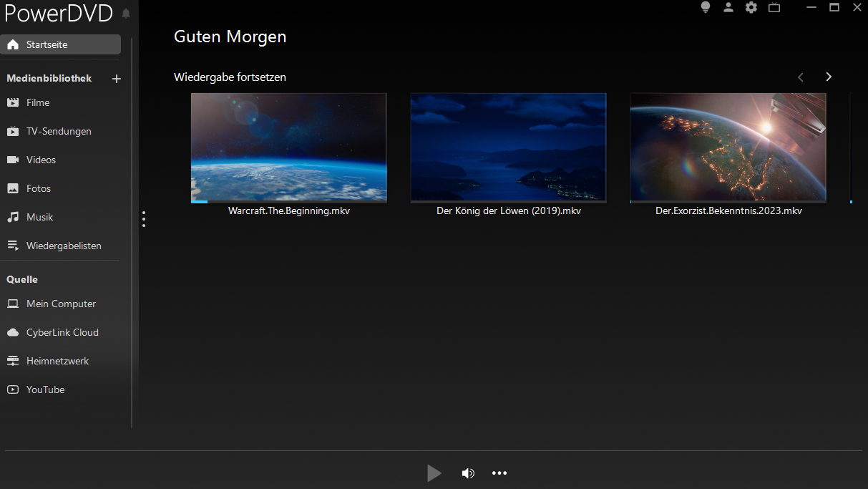Show previous items in Wiedergabe fortsetzen
Viewport: 868px width, 489px height.
pos(801,77)
